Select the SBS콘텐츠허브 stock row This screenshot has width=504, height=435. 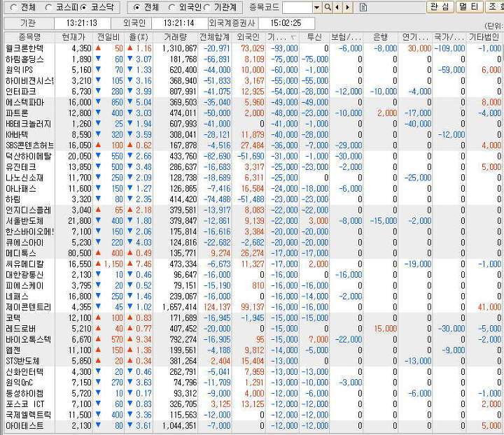pyautogui.click(x=253, y=145)
